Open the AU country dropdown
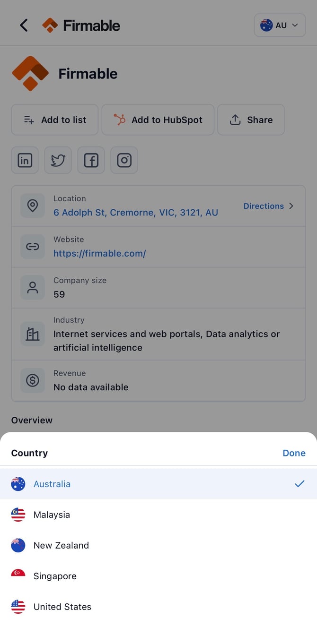The image size is (317, 644). pos(280,25)
